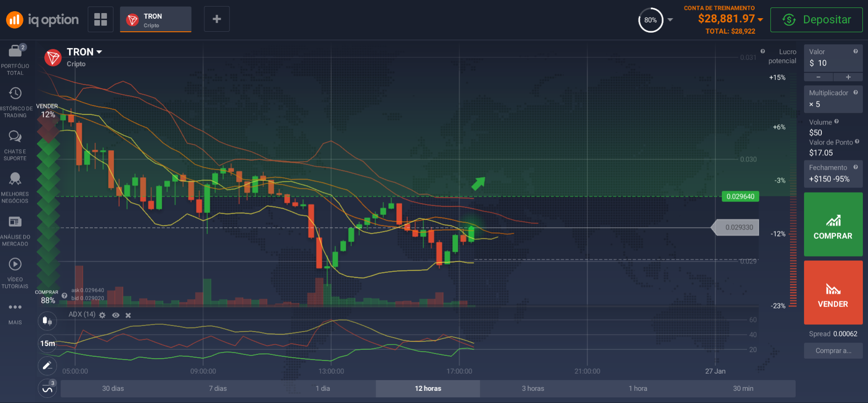Click the TOTAL: $28,922 text
Image resolution: width=868 pixels, height=403 pixels.
[730, 31]
